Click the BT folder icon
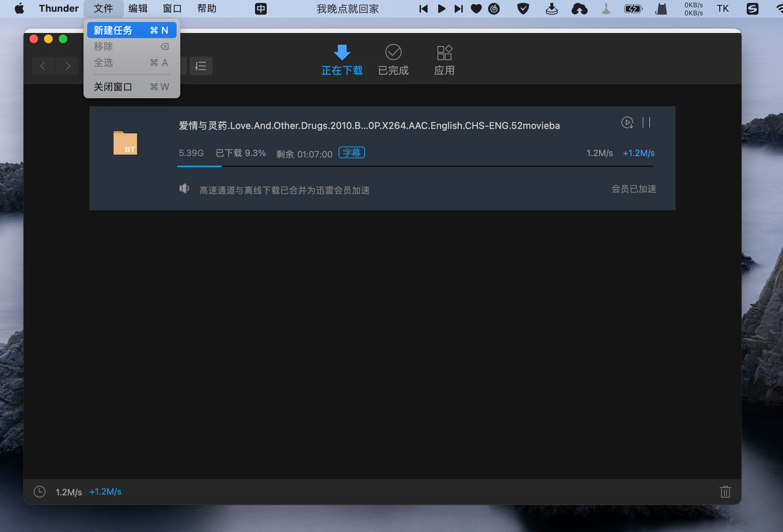This screenshot has height=532, width=783. pyautogui.click(x=125, y=143)
